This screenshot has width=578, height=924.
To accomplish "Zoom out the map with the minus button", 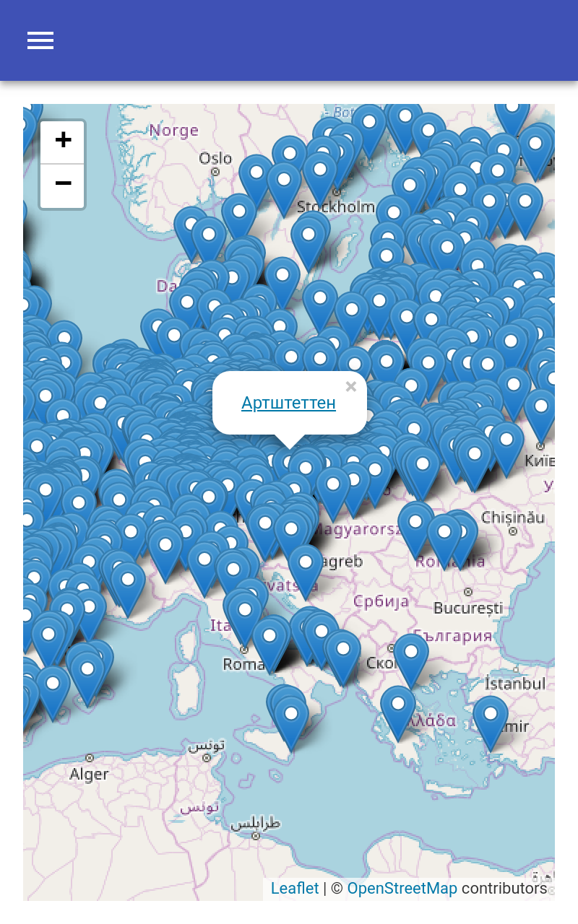I will tap(63, 186).
